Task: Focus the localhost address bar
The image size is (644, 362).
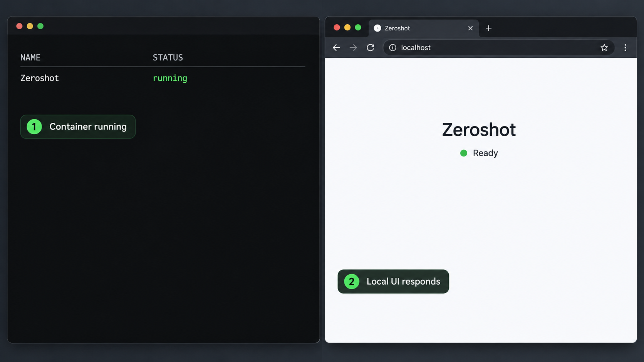Action: pyautogui.click(x=498, y=48)
